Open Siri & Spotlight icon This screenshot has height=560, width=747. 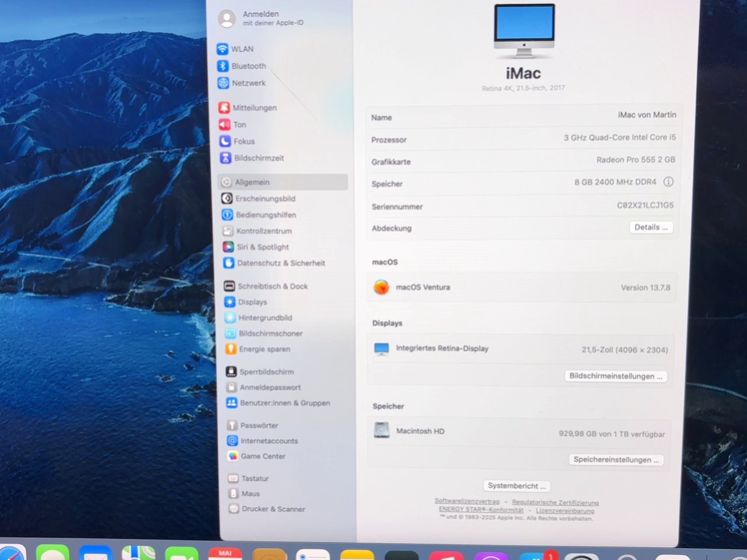click(228, 247)
